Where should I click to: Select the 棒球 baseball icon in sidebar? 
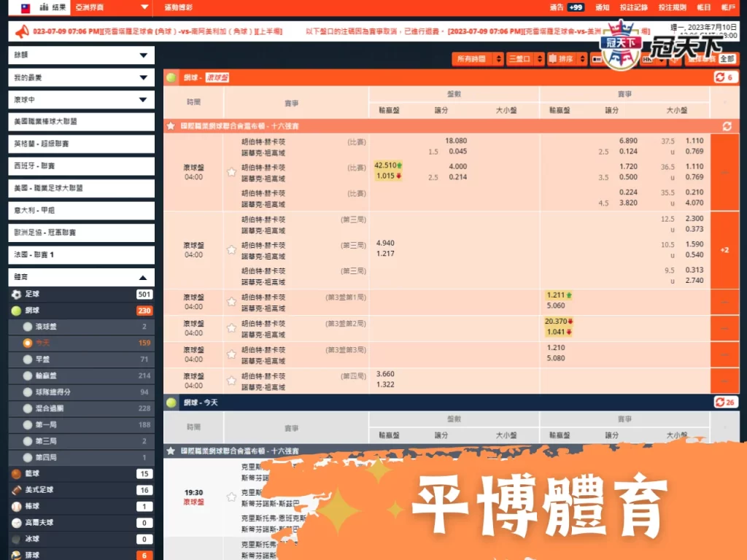point(16,505)
